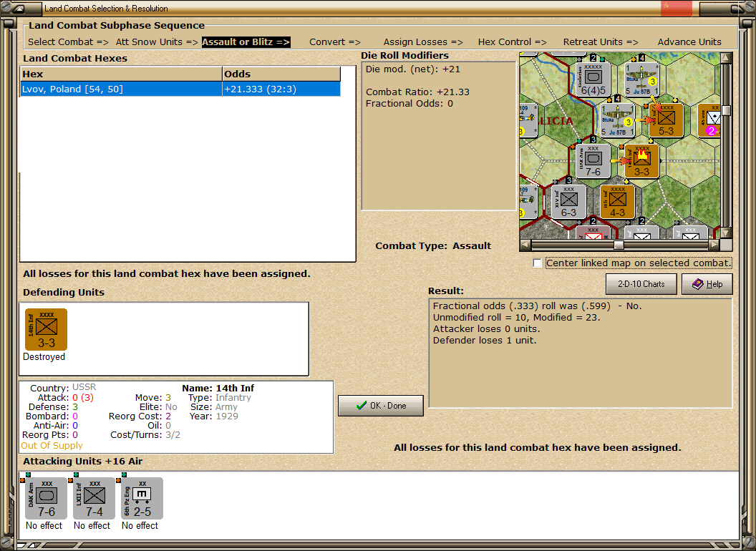Click the Soviet 5-3 infantry counter on map
The image size is (756, 551).
click(666, 120)
